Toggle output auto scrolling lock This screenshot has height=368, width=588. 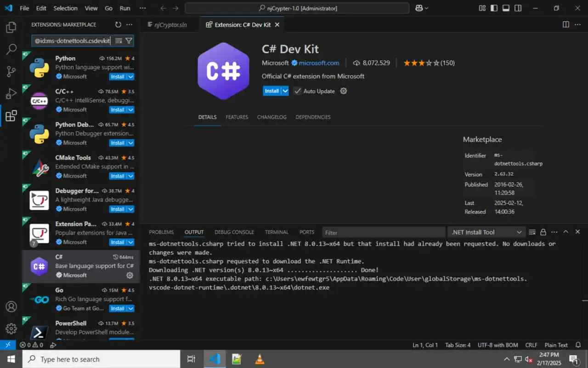[x=543, y=232]
